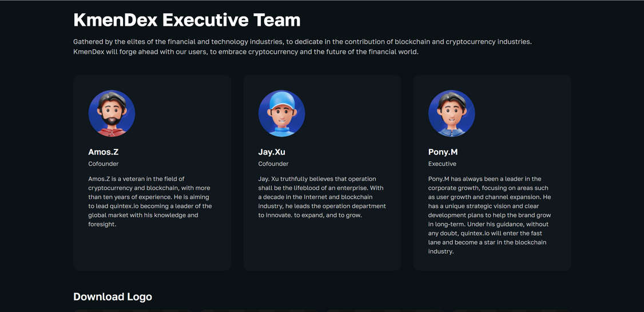Click the intro paragraph beginning 'Gathered by the elites'
Viewport: 644px width, 312px height.
[x=302, y=46]
